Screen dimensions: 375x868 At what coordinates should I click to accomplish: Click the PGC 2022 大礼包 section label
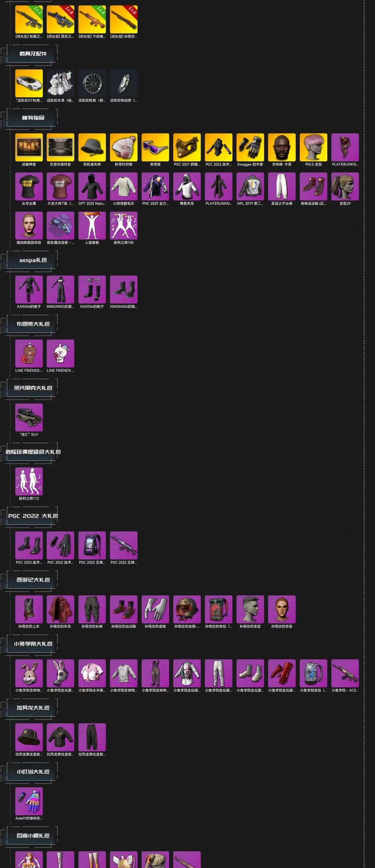click(x=33, y=516)
